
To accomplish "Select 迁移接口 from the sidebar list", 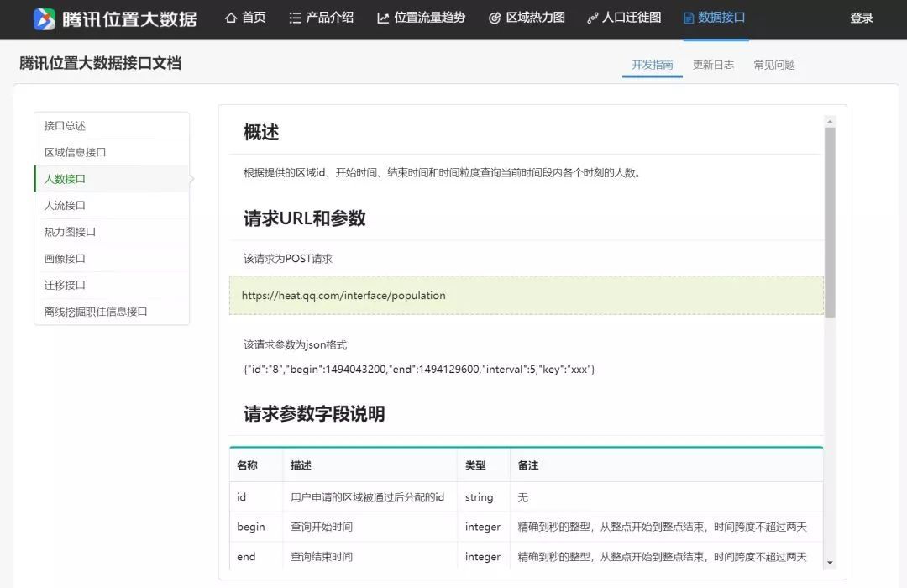I will [x=66, y=285].
